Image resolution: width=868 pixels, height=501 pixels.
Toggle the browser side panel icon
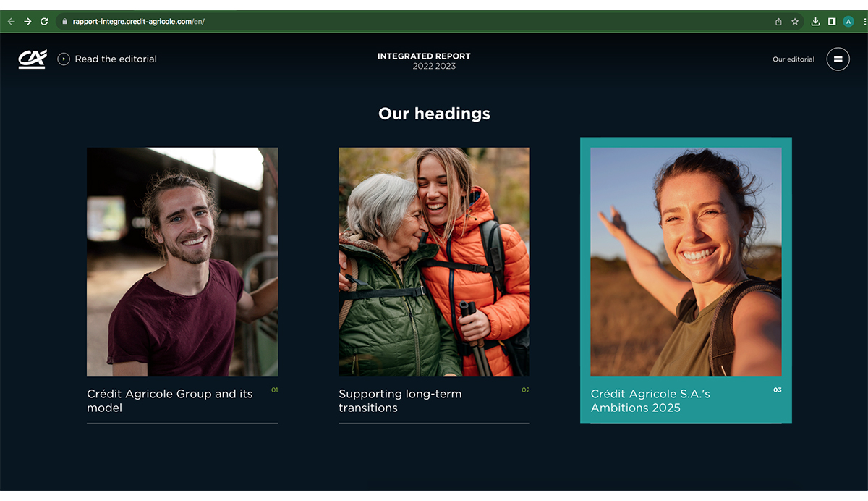[x=832, y=22]
